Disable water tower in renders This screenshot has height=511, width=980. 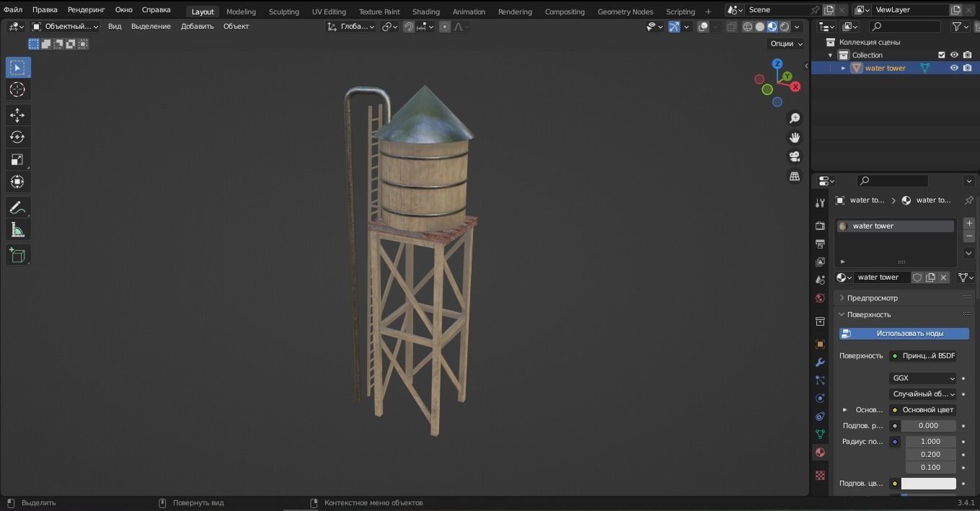point(968,68)
